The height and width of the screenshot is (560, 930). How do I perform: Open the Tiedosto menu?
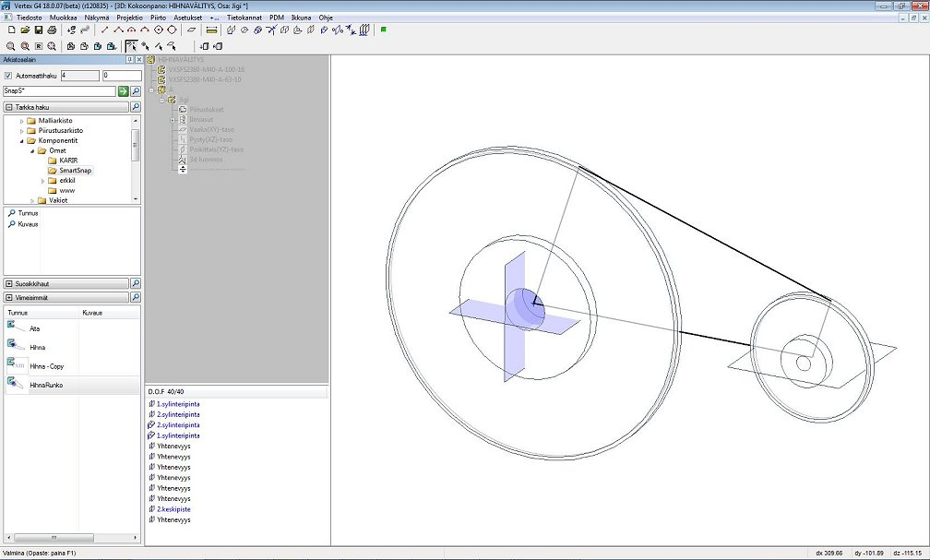[x=30, y=18]
